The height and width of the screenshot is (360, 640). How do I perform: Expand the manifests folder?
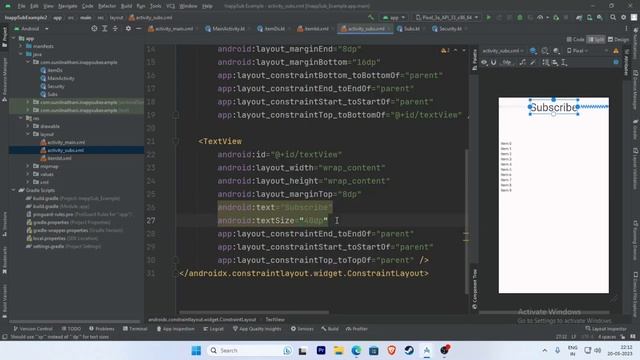tap(21, 46)
